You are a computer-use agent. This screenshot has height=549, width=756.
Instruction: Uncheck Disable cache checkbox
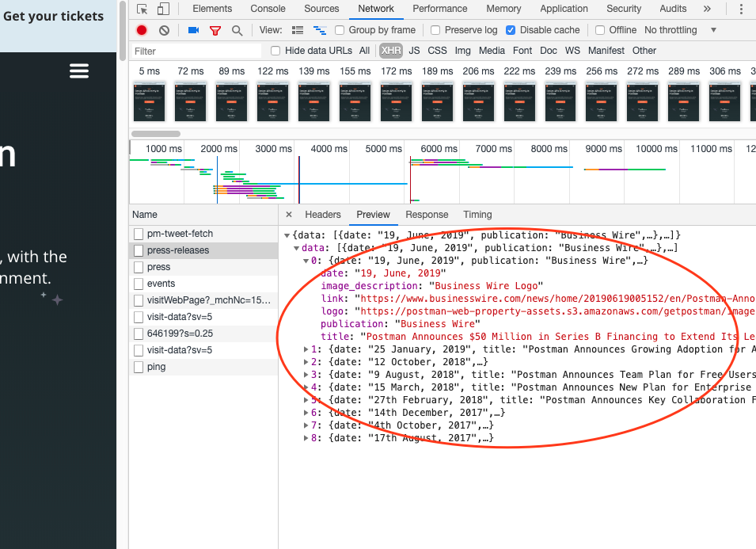pos(511,30)
